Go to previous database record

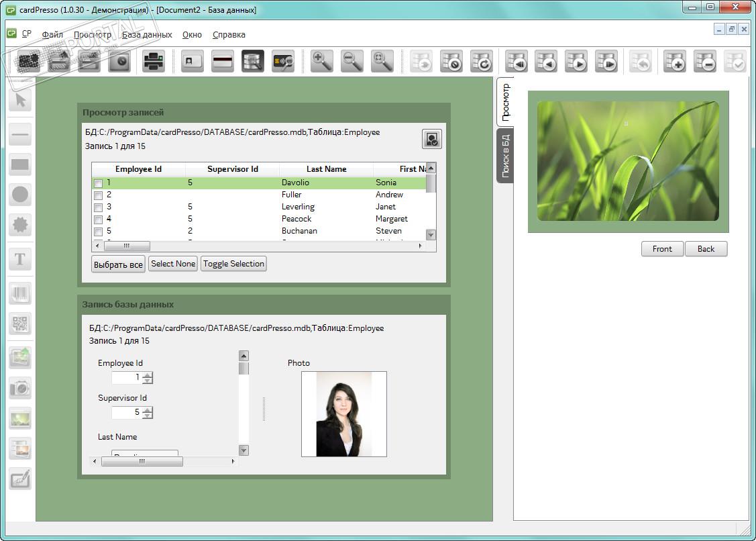coord(546,61)
